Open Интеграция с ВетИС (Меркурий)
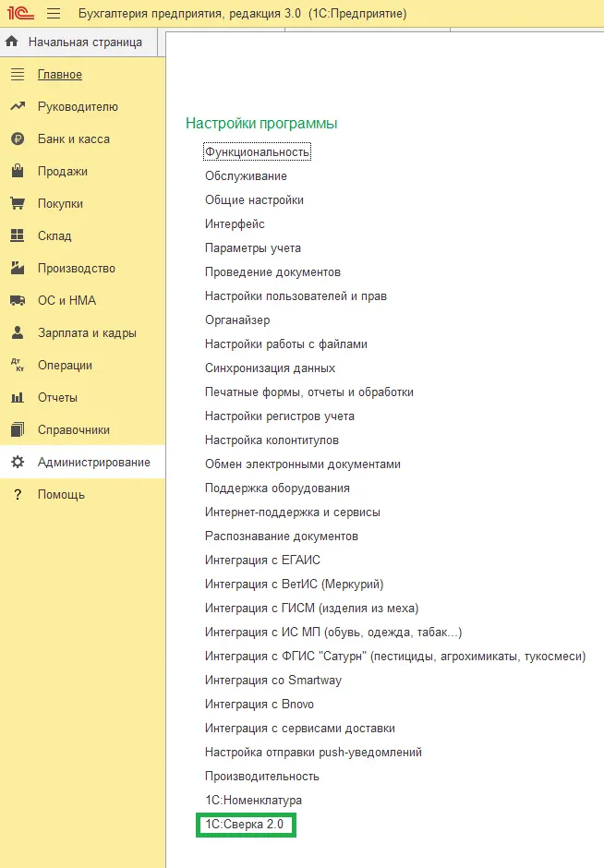 pyautogui.click(x=294, y=584)
